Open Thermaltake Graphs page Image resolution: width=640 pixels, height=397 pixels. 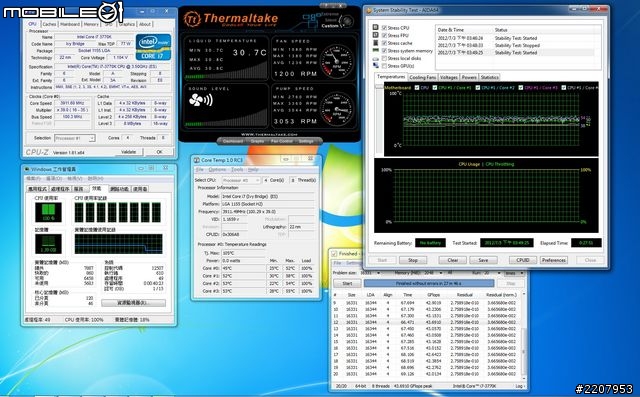(257, 141)
